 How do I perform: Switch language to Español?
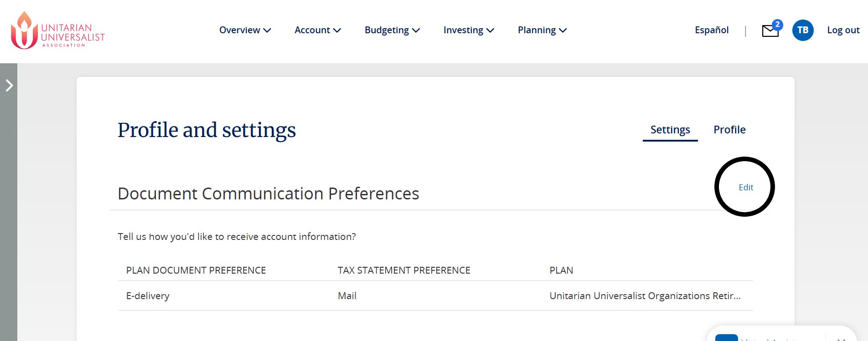(711, 31)
